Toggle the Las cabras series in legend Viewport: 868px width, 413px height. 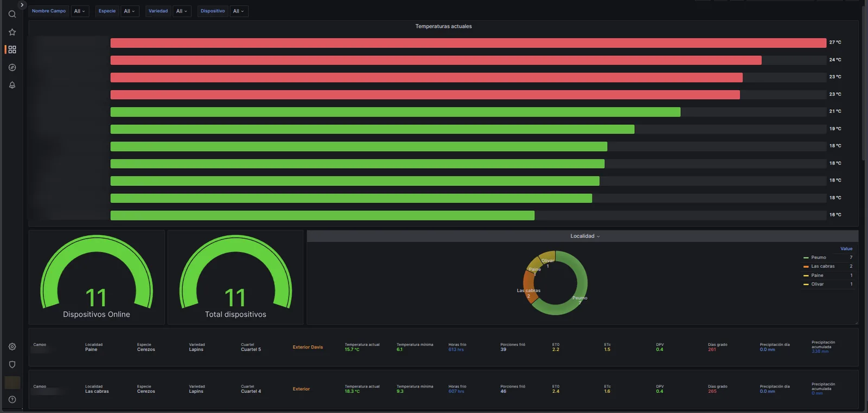tap(822, 266)
